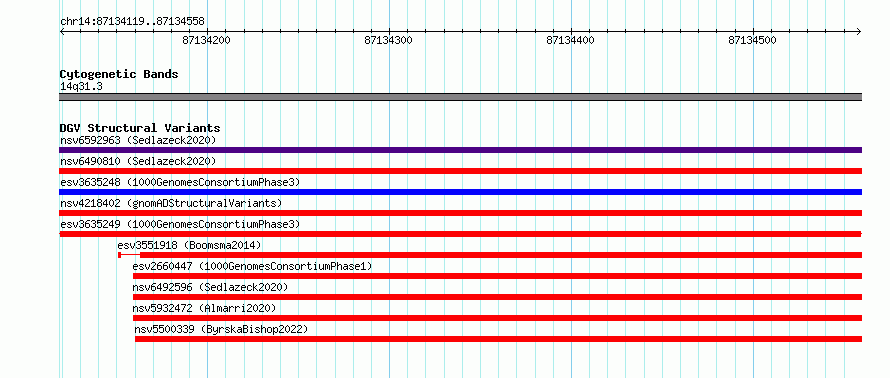Open variant nsv6592963 (Sedlazeck2020) label

point(138,140)
